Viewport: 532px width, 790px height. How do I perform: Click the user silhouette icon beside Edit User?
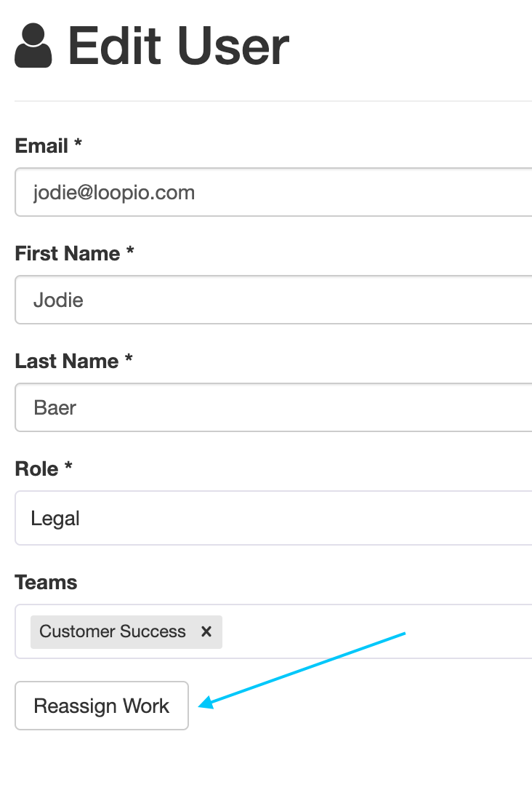(33, 45)
